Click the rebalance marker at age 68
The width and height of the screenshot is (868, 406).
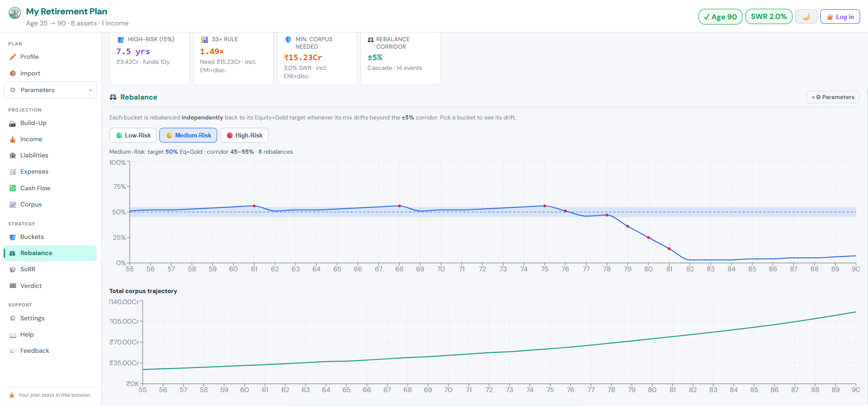(399, 206)
